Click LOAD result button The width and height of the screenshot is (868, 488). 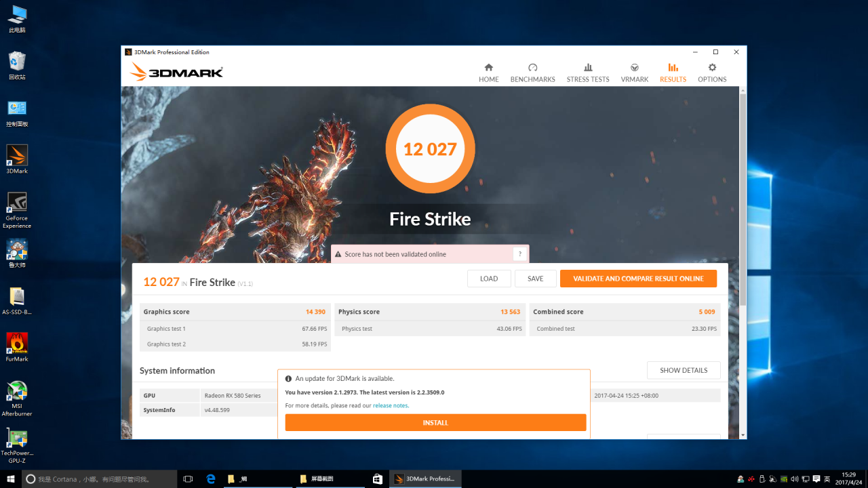point(489,279)
